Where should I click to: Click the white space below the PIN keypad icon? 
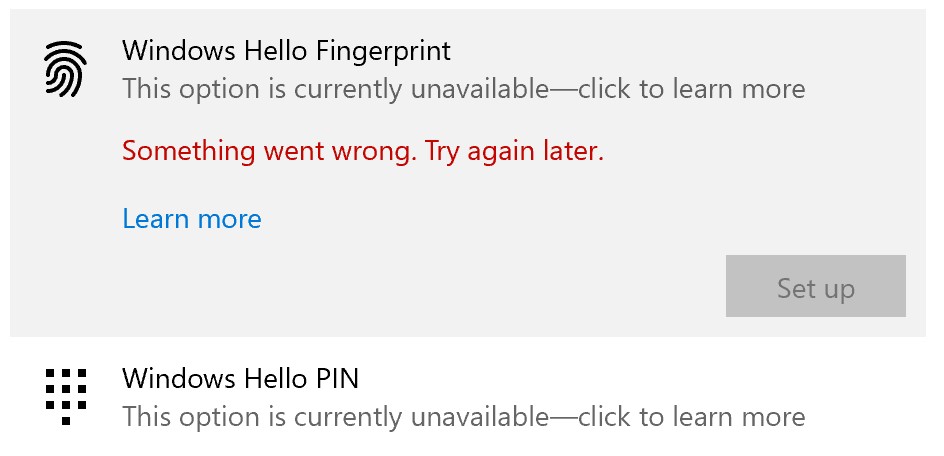click(x=66, y=442)
